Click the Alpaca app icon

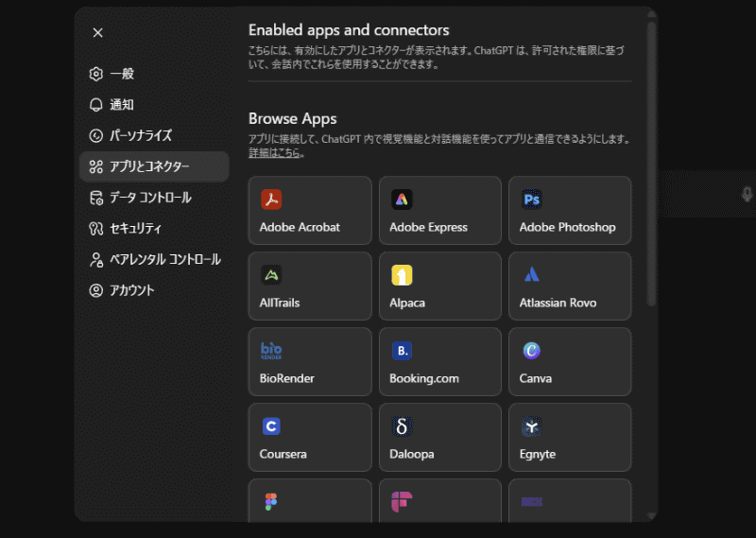click(x=401, y=275)
